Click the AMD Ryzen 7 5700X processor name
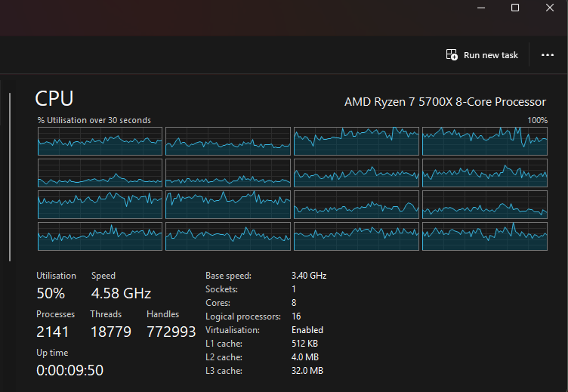The height and width of the screenshot is (392, 568). coord(445,102)
